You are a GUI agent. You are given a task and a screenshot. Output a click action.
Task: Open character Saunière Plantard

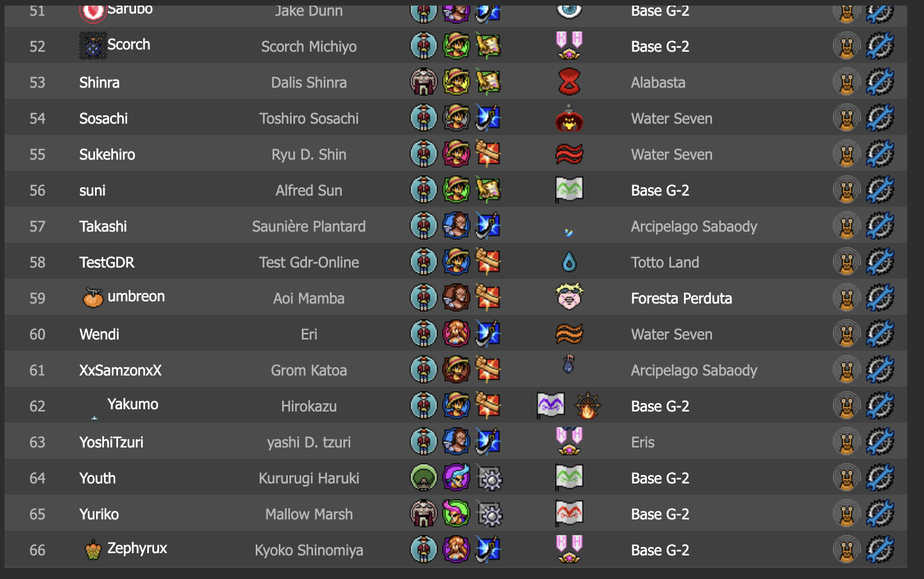pos(309,227)
